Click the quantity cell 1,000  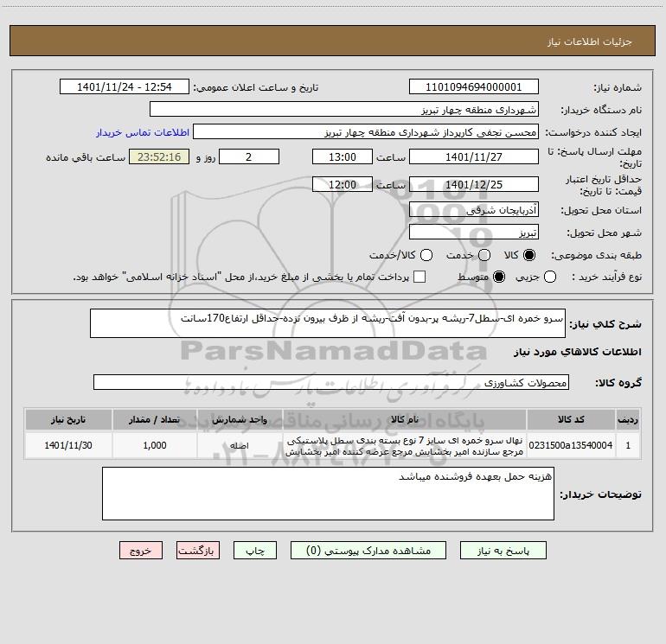click(155, 445)
